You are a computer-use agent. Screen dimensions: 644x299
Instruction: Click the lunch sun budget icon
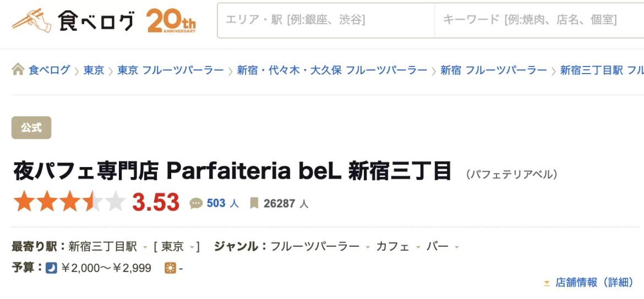[170, 268]
